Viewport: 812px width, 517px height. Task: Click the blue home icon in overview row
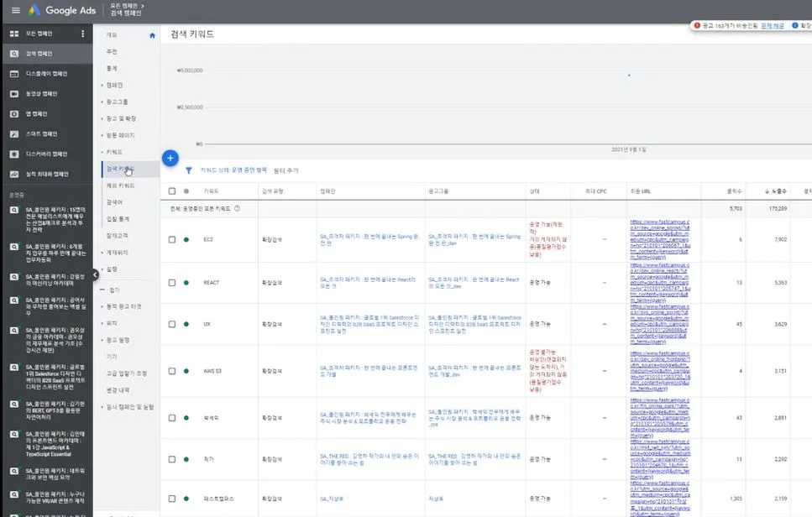click(152, 36)
